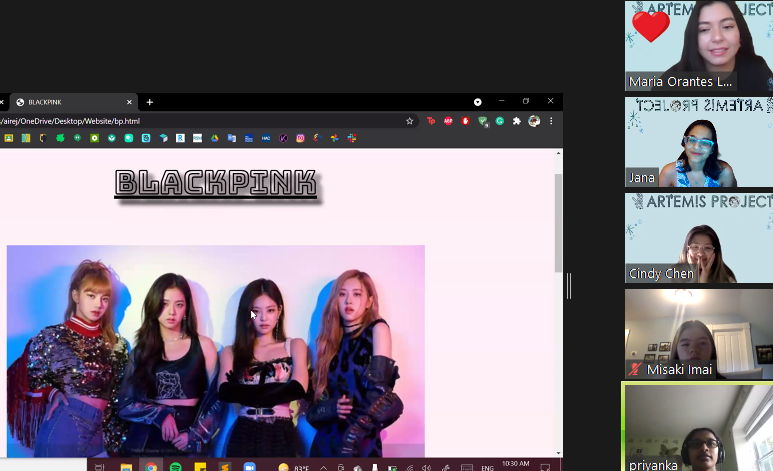This screenshot has height=471, width=773.
Task: Open Spotify from the taskbar
Action: click(x=176, y=467)
